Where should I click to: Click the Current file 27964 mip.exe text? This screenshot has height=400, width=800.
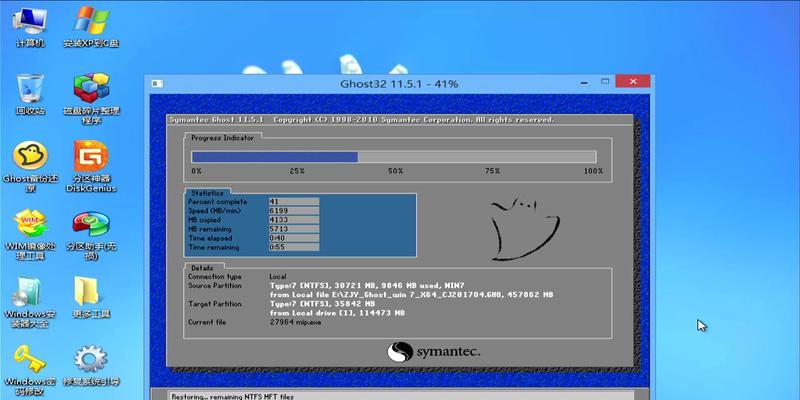[296, 322]
